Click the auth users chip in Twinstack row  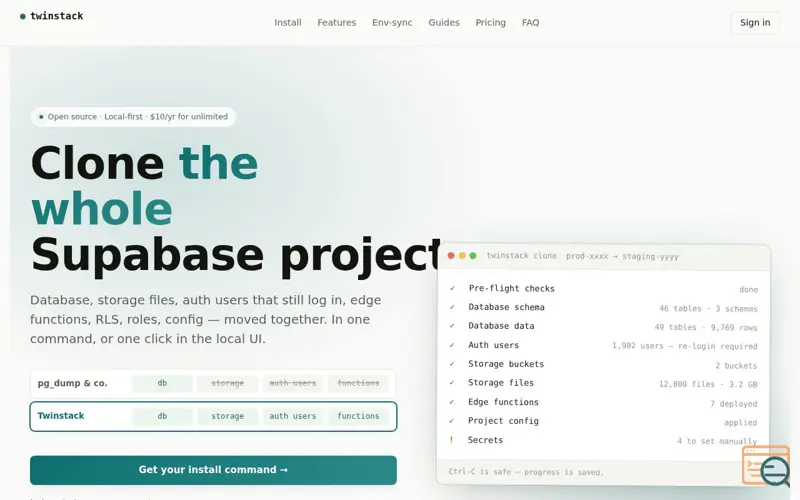coord(293,416)
